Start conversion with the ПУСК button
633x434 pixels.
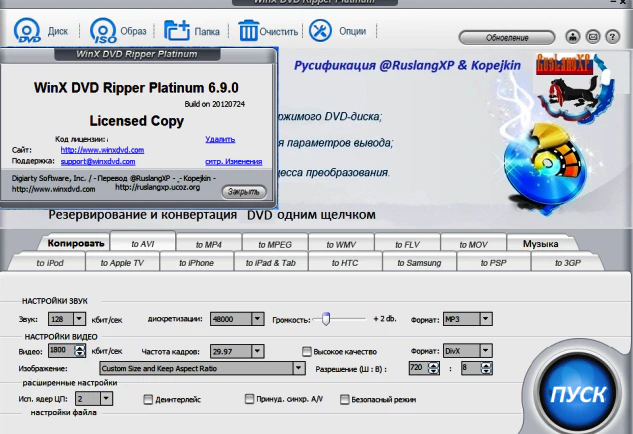click(578, 394)
